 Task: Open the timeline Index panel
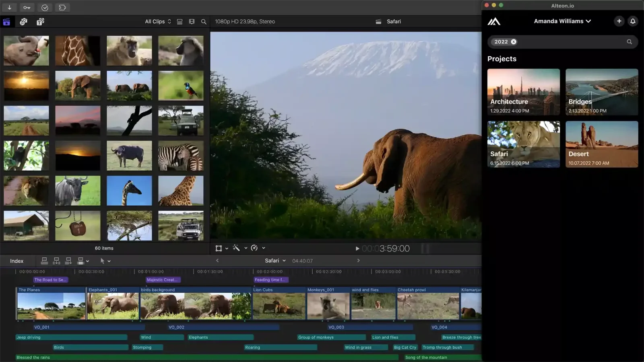coord(17,261)
